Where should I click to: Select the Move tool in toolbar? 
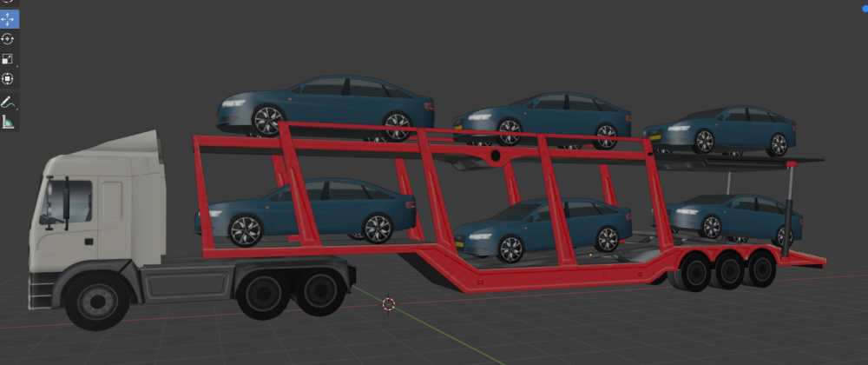point(8,19)
